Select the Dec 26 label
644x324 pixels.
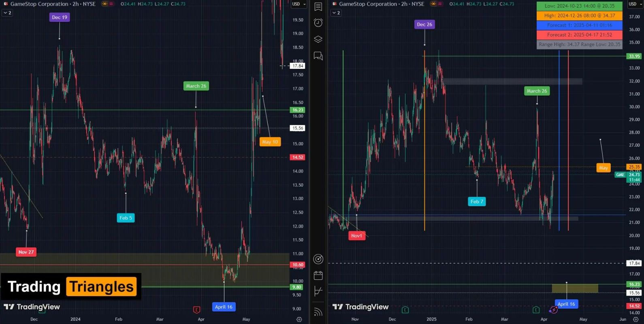[x=424, y=24]
